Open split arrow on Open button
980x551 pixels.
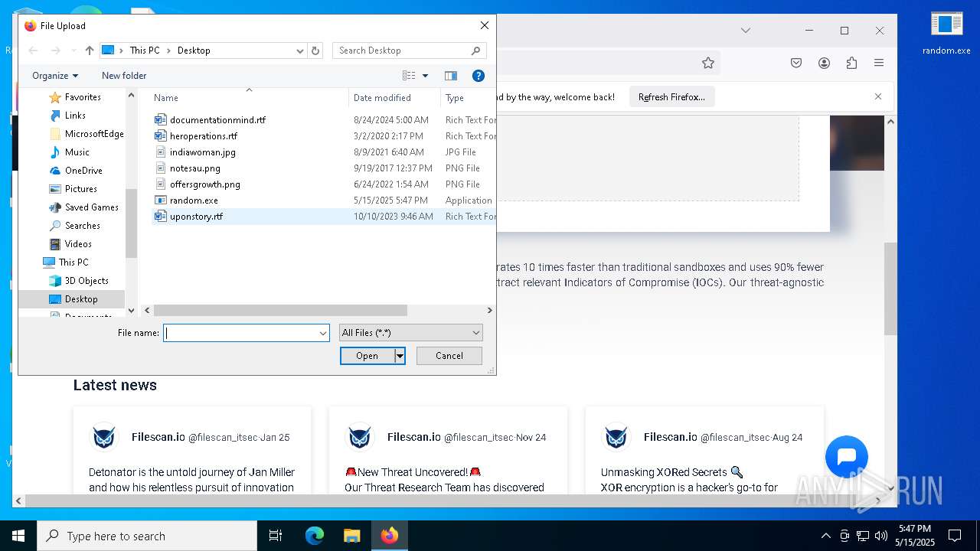[400, 356]
